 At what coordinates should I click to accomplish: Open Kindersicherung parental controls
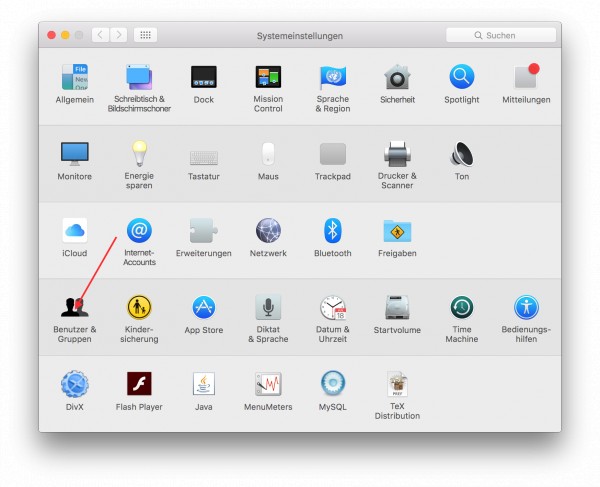click(x=139, y=307)
